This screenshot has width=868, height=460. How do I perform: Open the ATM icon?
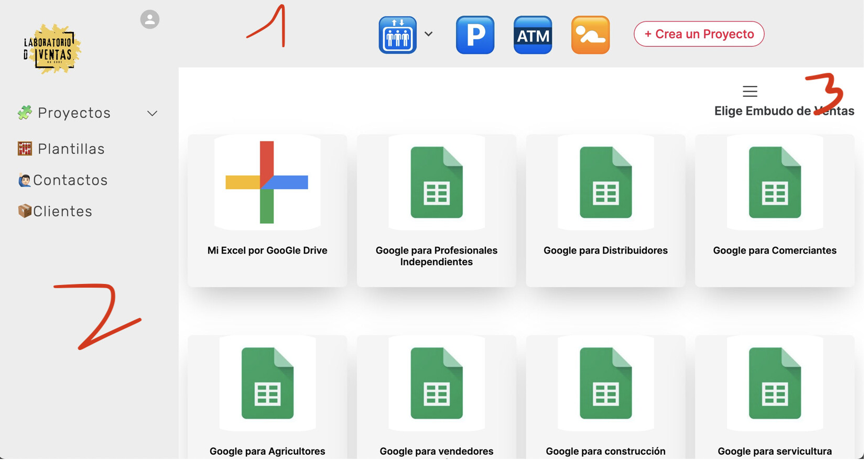pos(533,35)
